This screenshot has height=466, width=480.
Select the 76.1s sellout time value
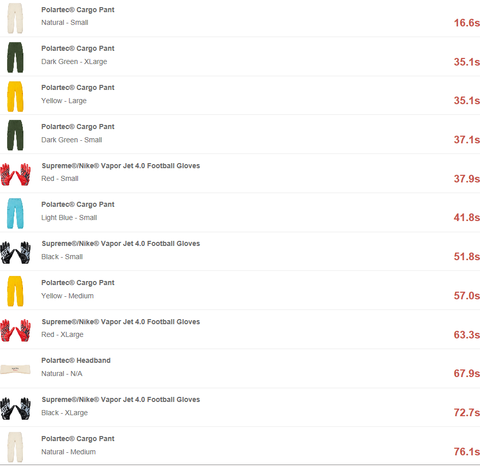(467, 452)
